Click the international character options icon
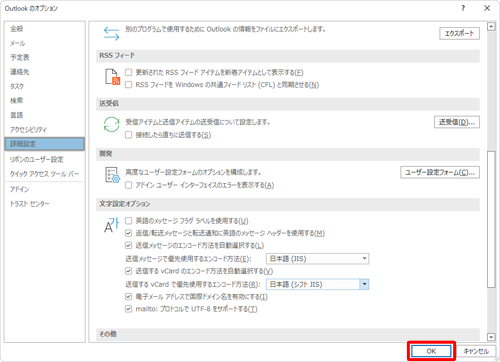The width and height of the screenshot is (500, 362). tap(111, 225)
